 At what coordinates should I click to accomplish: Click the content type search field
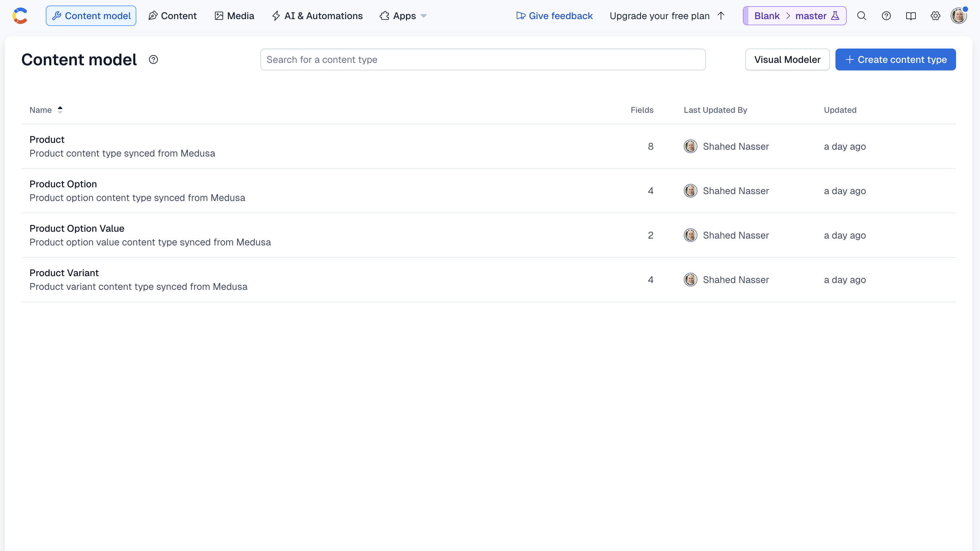tap(482, 59)
